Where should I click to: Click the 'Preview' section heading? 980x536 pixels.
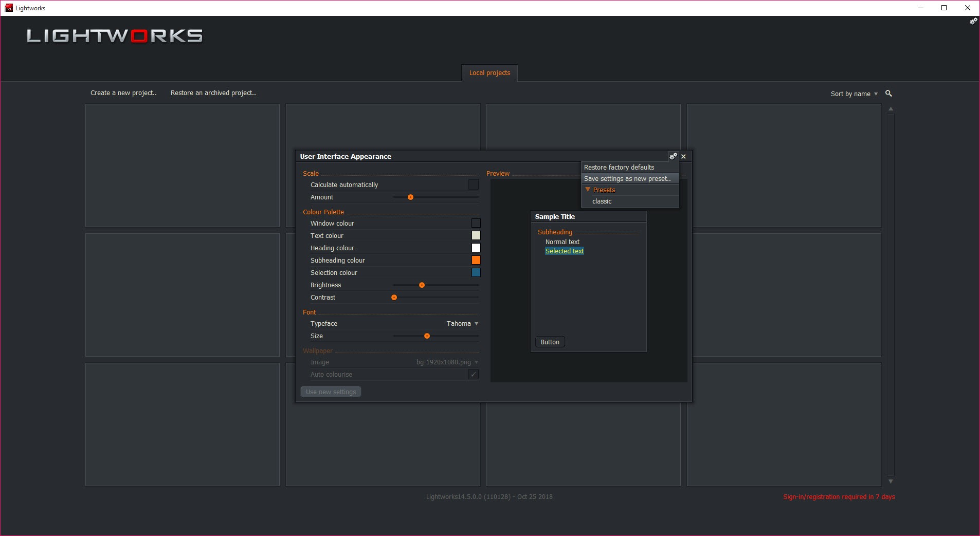point(498,173)
